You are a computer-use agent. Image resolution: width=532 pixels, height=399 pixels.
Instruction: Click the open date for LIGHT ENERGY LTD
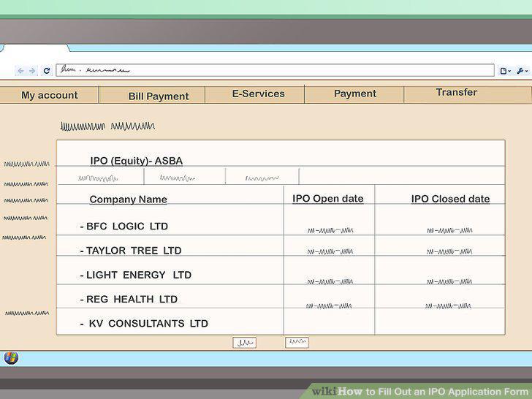pos(330,281)
